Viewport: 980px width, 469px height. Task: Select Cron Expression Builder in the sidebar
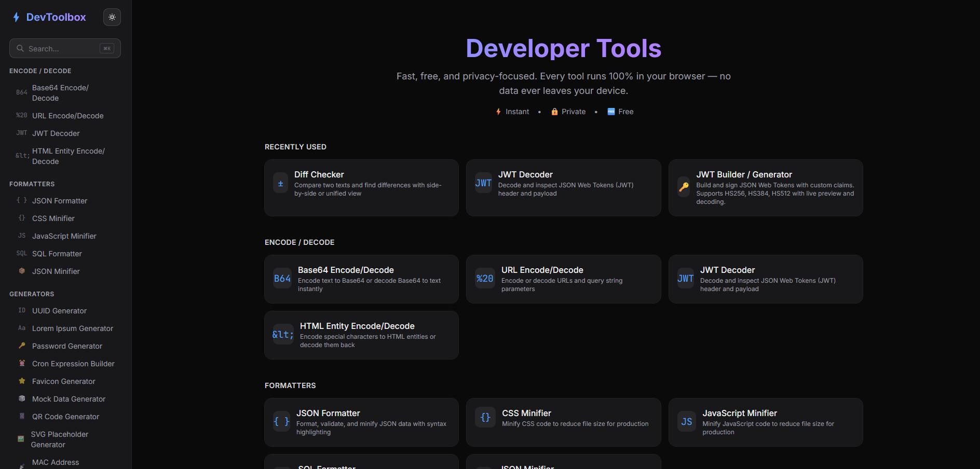pyautogui.click(x=73, y=363)
